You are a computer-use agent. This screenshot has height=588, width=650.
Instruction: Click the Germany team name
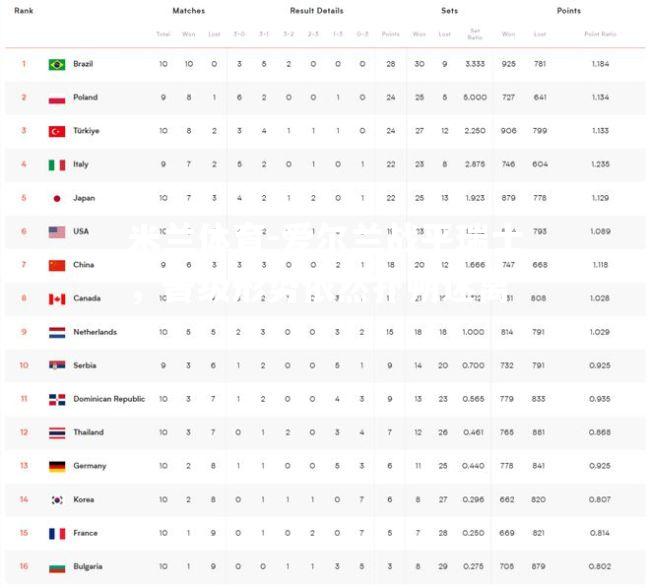click(90, 466)
